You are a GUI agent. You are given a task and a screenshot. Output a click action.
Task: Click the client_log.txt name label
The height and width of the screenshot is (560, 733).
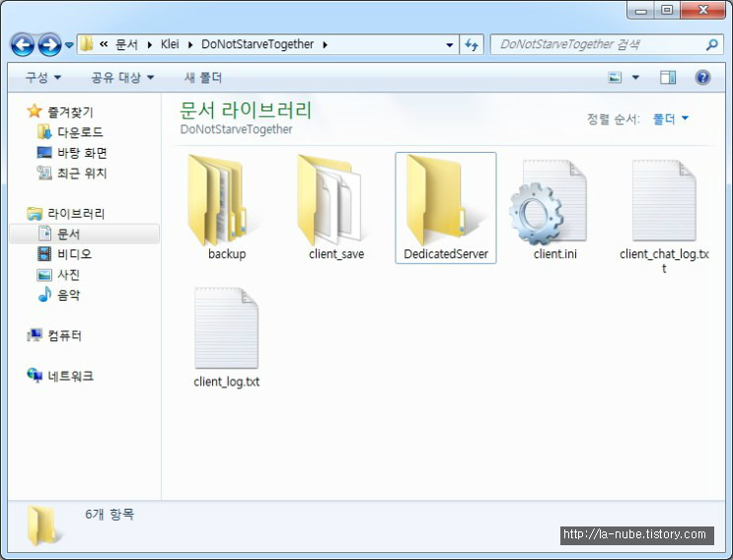pos(227,383)
